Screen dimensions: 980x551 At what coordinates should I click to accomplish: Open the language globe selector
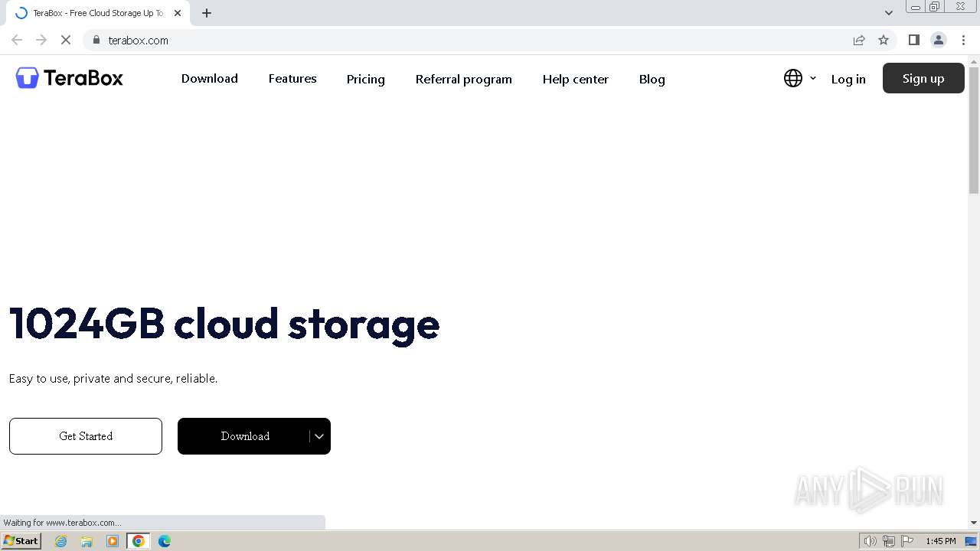click(793, 78)
